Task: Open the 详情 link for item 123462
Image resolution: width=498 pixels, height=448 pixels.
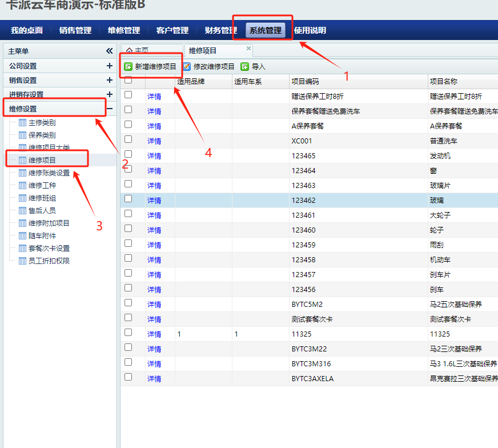Action: tap(154, 201)
